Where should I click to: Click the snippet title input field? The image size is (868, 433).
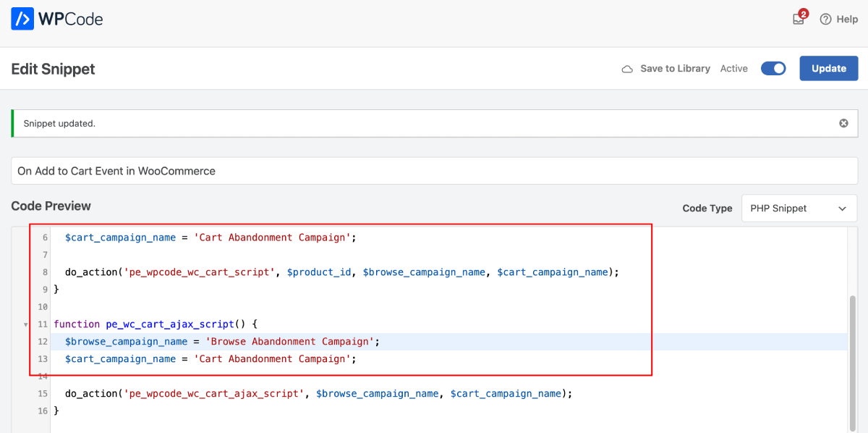point(434,171)
